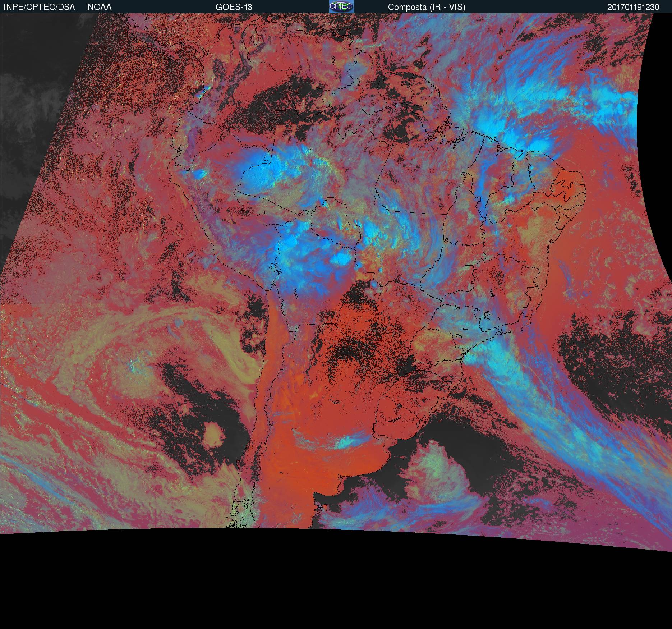Image resolution: width=672 pixels, height=629 pixels.
Task: Click the INPE/CPTEC/DSA header label
Action: [x=39, y=7]
